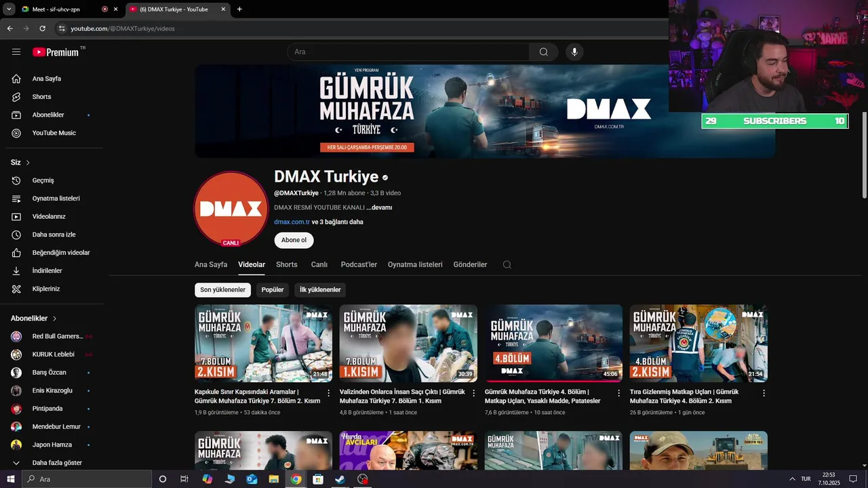Screen dimensions: 868x488
Task: Open the dmax.com.tr link
Action: (292, 222)
